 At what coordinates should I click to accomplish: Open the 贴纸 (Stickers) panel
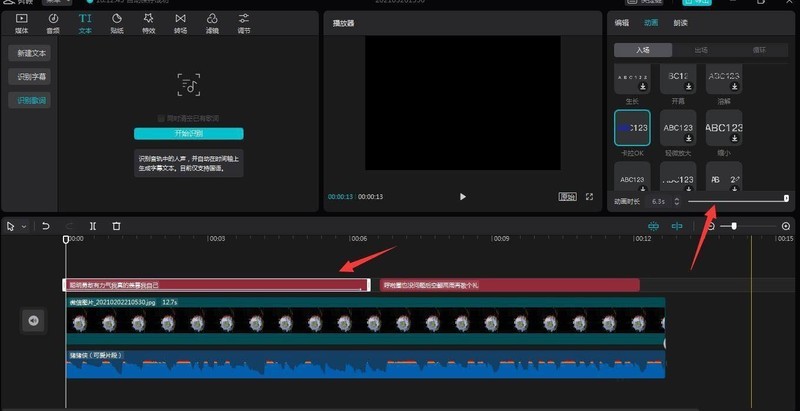click(x=117, y=23)
